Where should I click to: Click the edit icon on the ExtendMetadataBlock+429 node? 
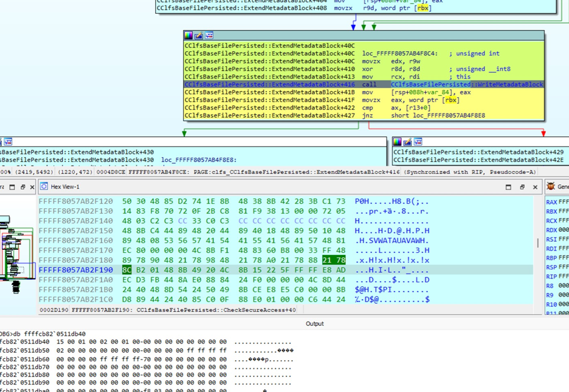click(x=408, y=141)
